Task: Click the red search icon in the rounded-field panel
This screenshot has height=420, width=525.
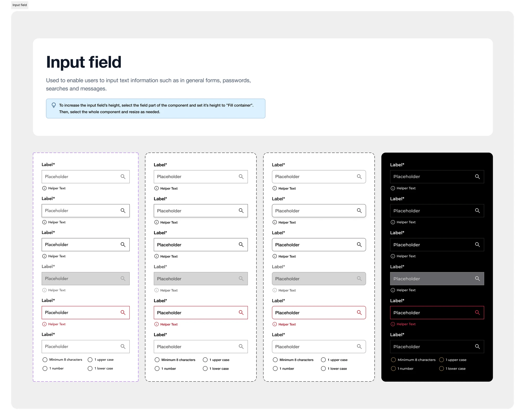Action: point(359,312)
